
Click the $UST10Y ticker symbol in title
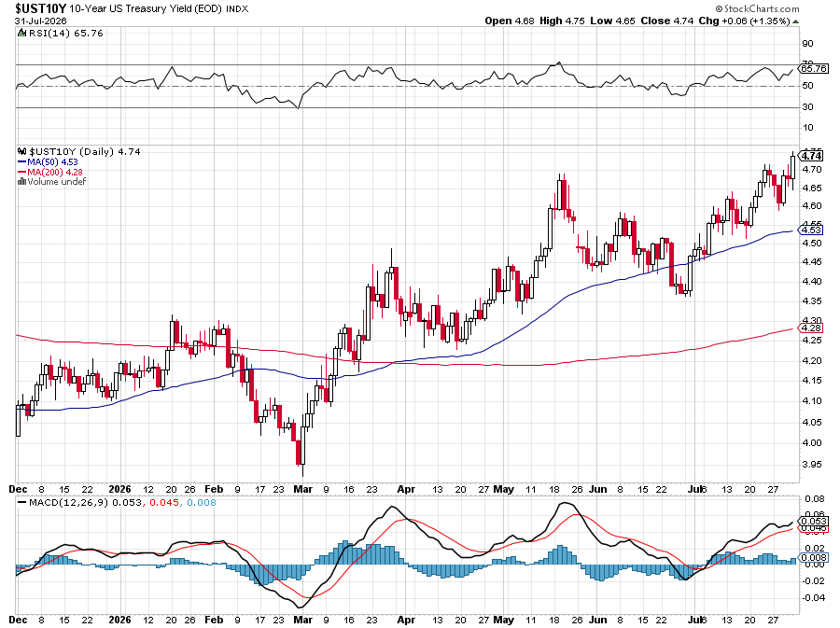pos(41,8)
